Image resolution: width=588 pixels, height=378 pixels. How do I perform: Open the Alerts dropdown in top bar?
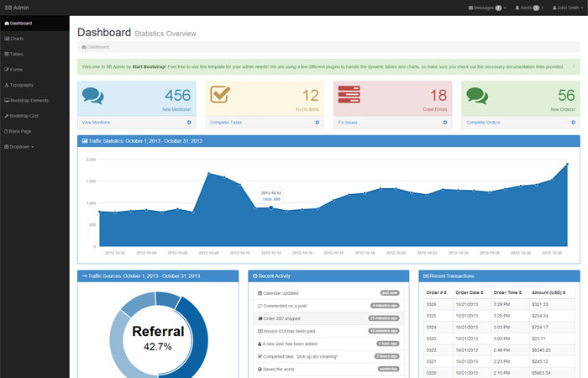pyautogui.click(x=529, y=8)
